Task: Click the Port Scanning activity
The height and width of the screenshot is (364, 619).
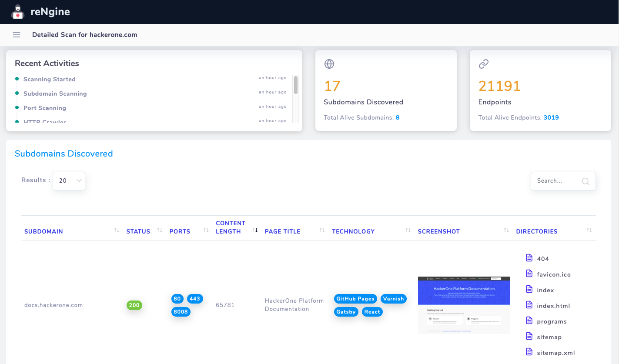Action: pyautogui.click(x=45, y=108)
